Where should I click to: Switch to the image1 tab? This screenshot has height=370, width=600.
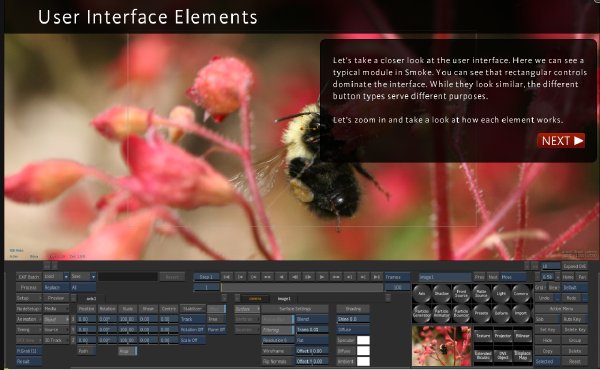pyautogui.click(x=284, y=298)
